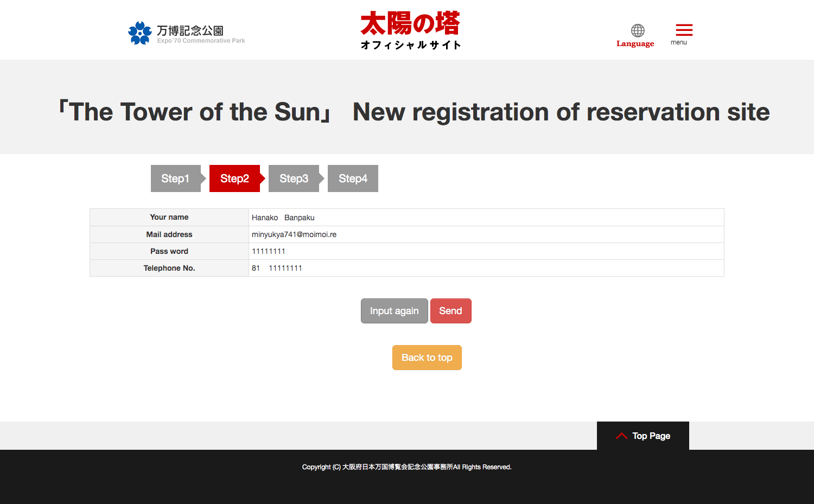The image size is (814, 504).
Task: Click the Mail address label cell
Action: 169,234
